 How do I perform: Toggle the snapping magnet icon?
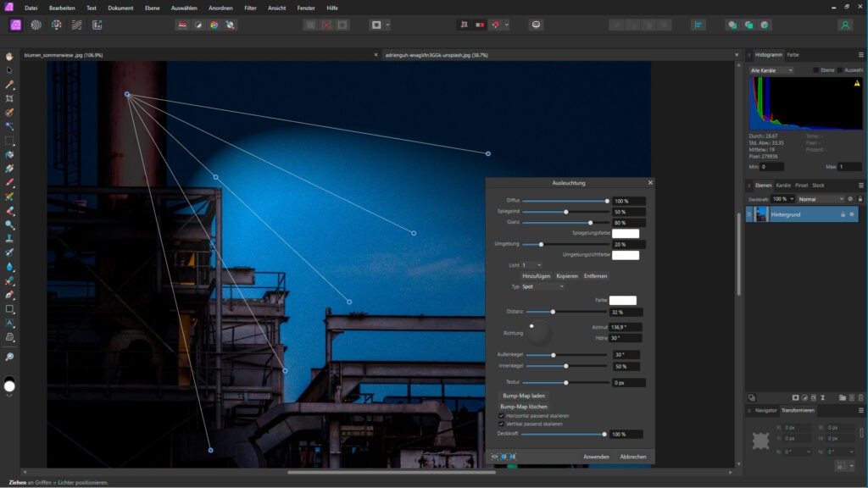click(x=495, y=25)
